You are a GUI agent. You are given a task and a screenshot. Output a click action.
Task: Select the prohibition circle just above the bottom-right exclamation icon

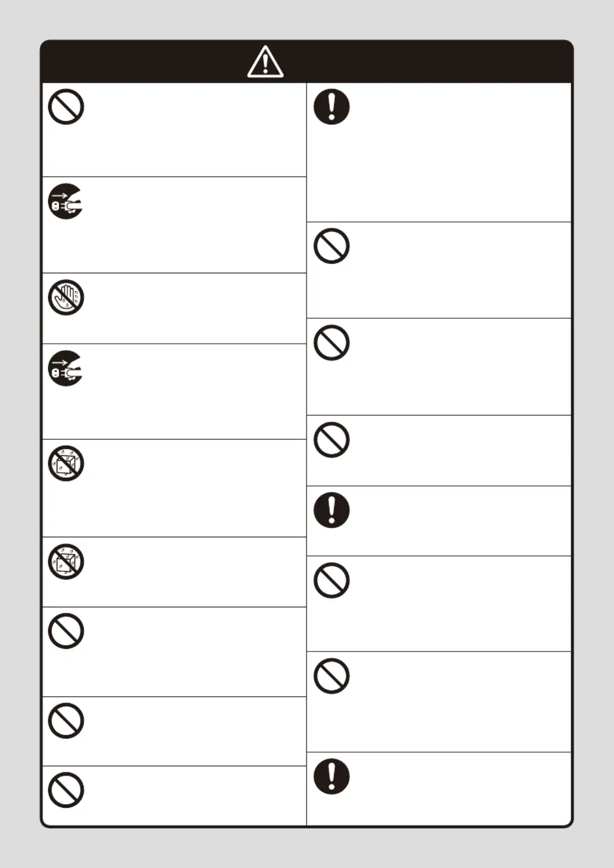click(x=331, y=676)
